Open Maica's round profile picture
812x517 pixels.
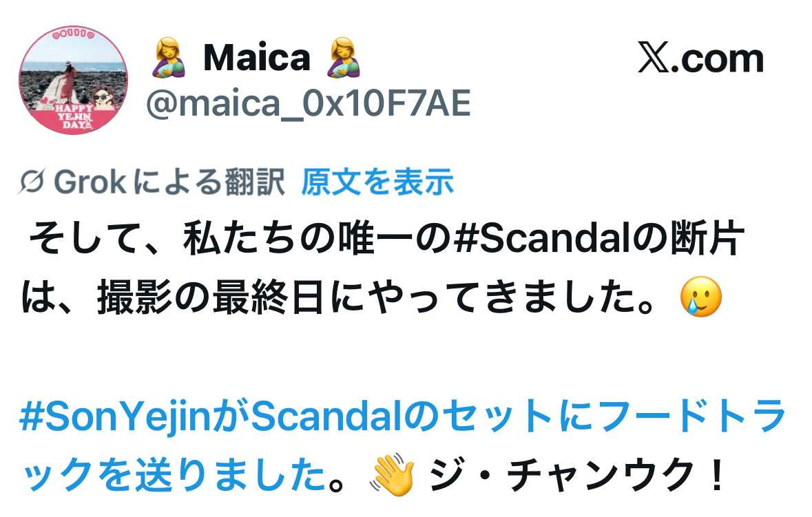tap(73, 81)
